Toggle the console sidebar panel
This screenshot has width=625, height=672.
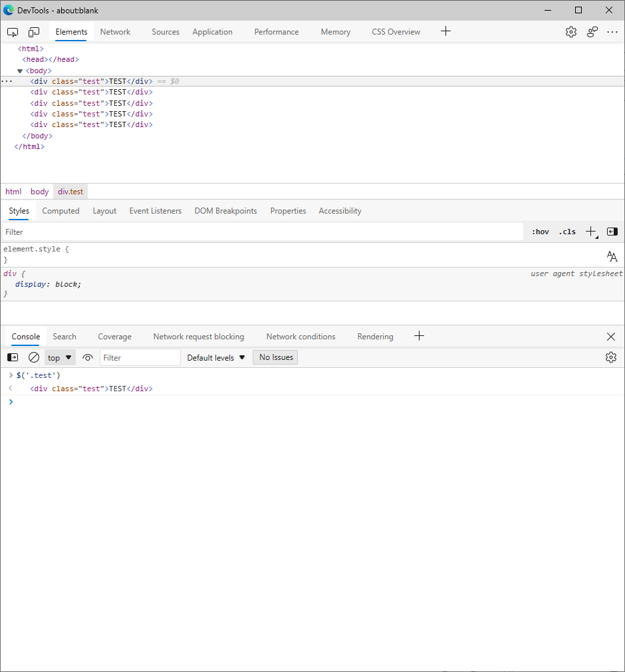[x=13, y=357]
